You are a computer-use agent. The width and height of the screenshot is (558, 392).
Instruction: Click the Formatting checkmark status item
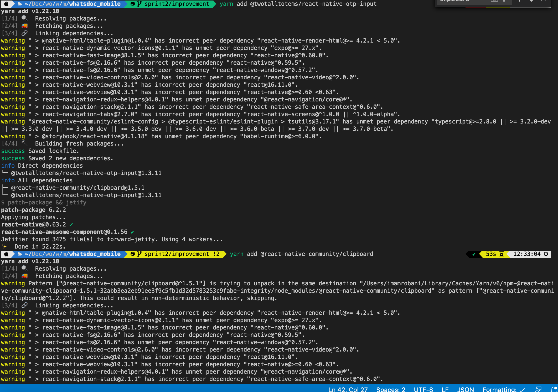(x=504, y=389)
